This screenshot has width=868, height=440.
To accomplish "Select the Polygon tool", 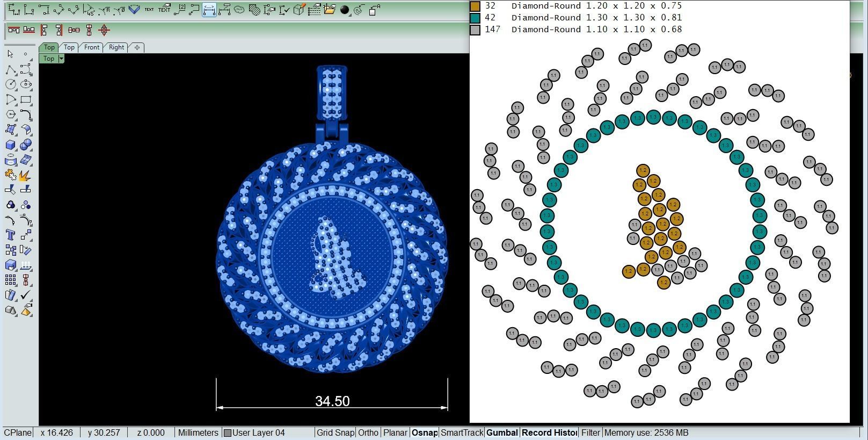I will (x=10, y=114).
